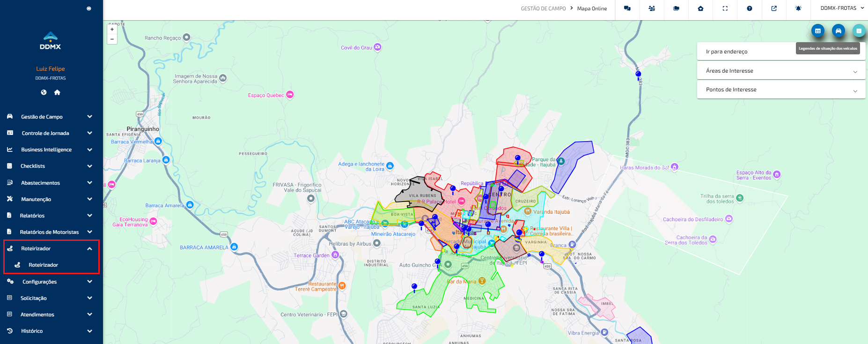Open the help question mark icon
This screenshot has height=344, width=868.
point(750,8)
